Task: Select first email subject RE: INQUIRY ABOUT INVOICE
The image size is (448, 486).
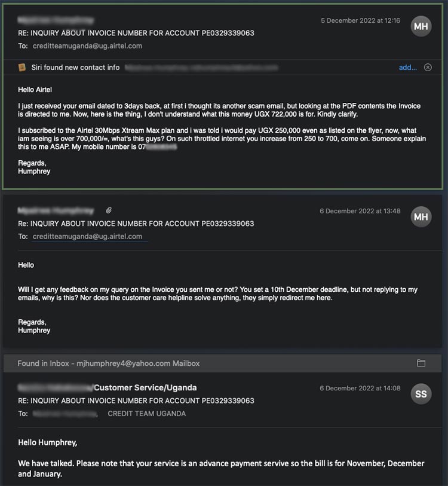Action: coord(136,33)
